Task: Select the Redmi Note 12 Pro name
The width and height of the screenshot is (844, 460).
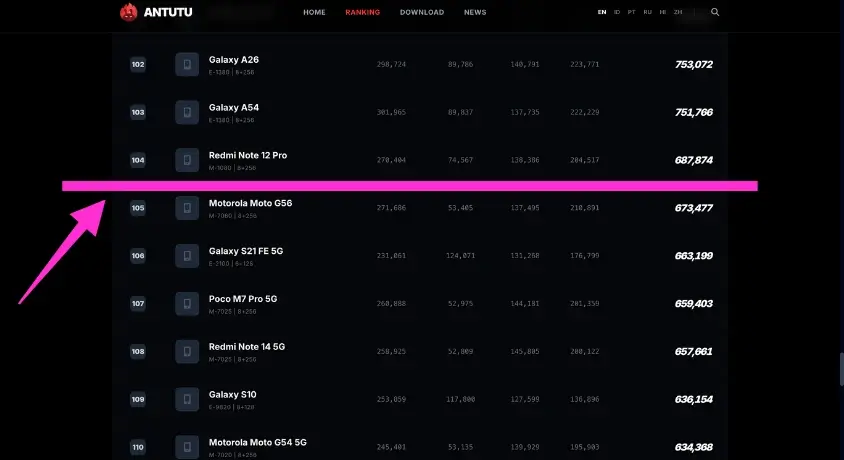Action: (248, 155)
